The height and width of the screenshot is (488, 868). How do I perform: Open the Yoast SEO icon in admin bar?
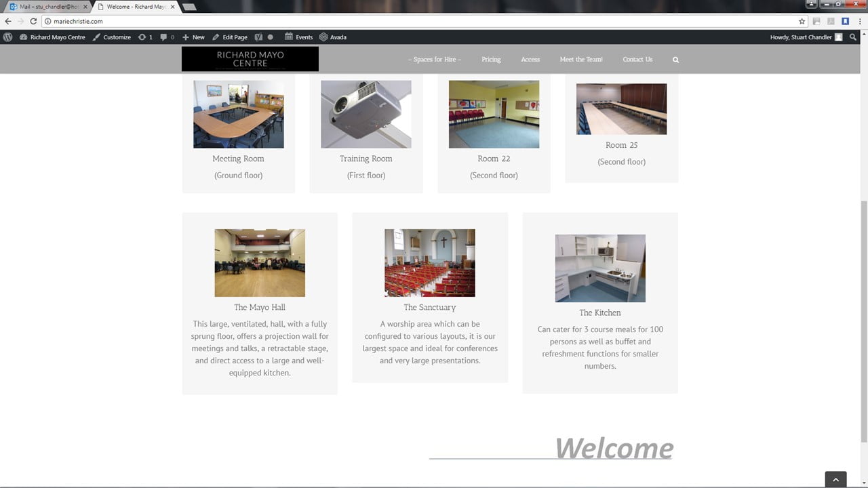point(258,37)
